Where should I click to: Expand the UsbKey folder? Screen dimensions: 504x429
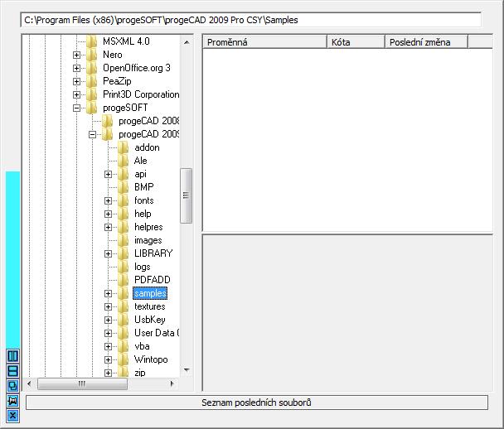(108, 320)
